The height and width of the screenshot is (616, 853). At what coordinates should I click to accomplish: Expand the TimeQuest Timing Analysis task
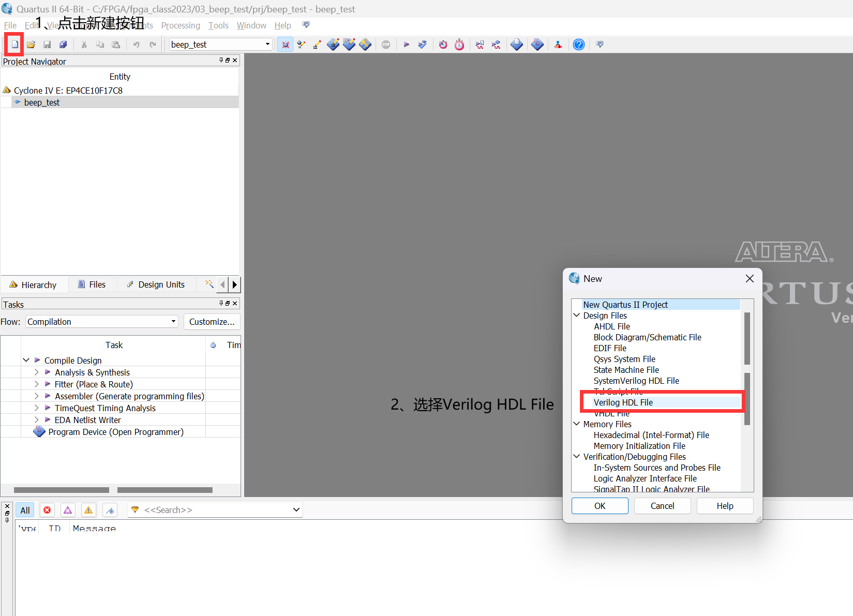tap(36, 408)
